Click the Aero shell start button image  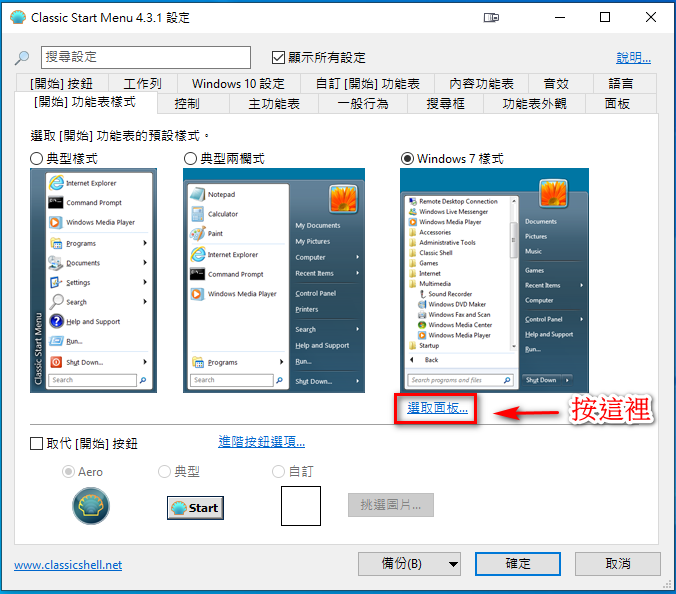click(91, 506)
